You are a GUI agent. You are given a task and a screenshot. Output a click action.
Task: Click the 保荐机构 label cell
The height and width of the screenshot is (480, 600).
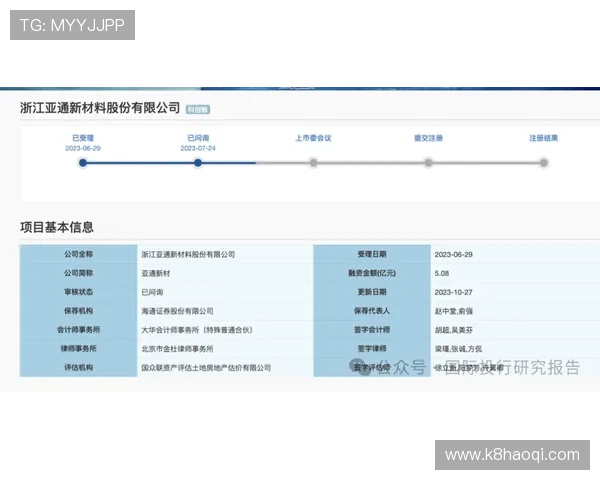click(78, 310)
